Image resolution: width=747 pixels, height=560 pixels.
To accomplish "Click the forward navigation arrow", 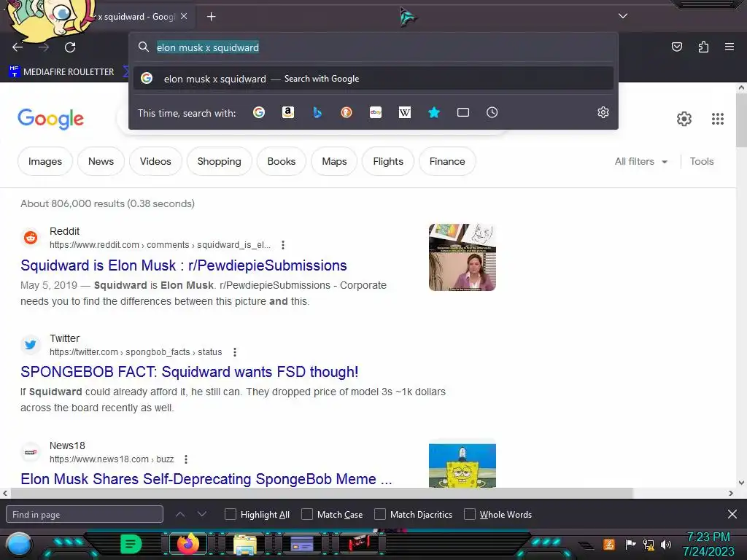I will [44, 47].
